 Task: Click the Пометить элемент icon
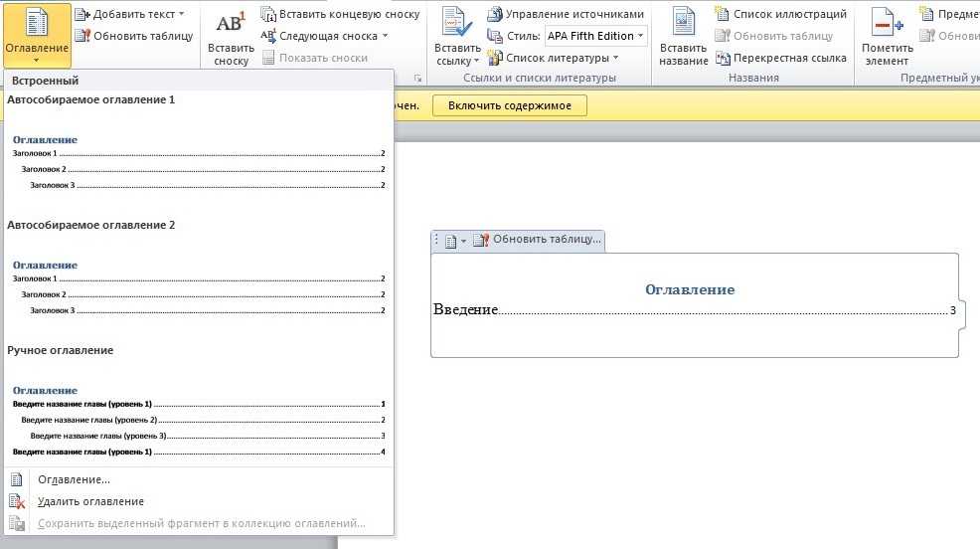(888, 24)
